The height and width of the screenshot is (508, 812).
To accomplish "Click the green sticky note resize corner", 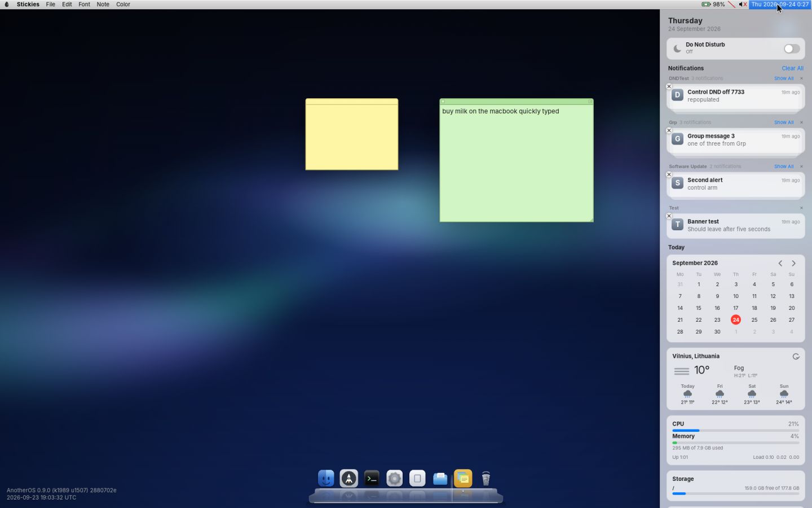I will pyautogui.click(x=590, y=220).
